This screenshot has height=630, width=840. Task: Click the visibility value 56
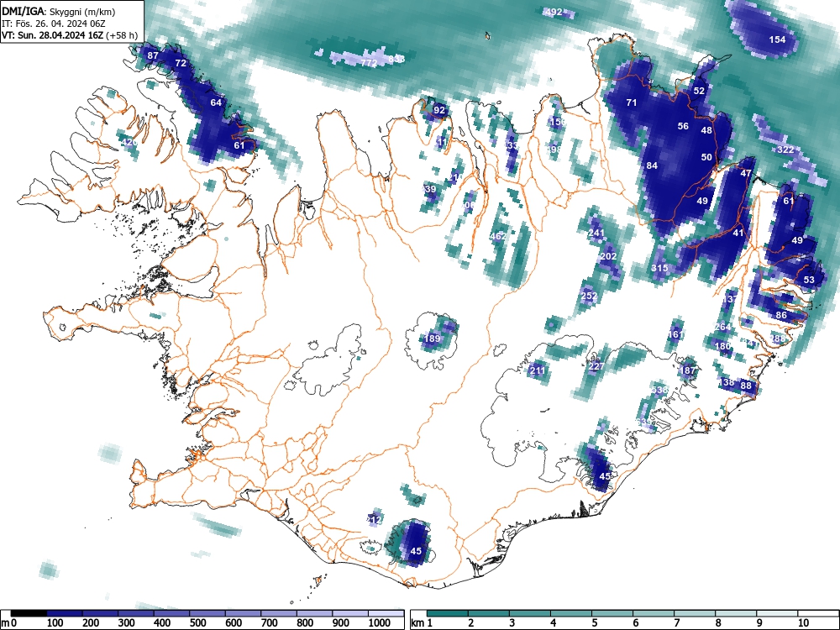pos(683,127)
